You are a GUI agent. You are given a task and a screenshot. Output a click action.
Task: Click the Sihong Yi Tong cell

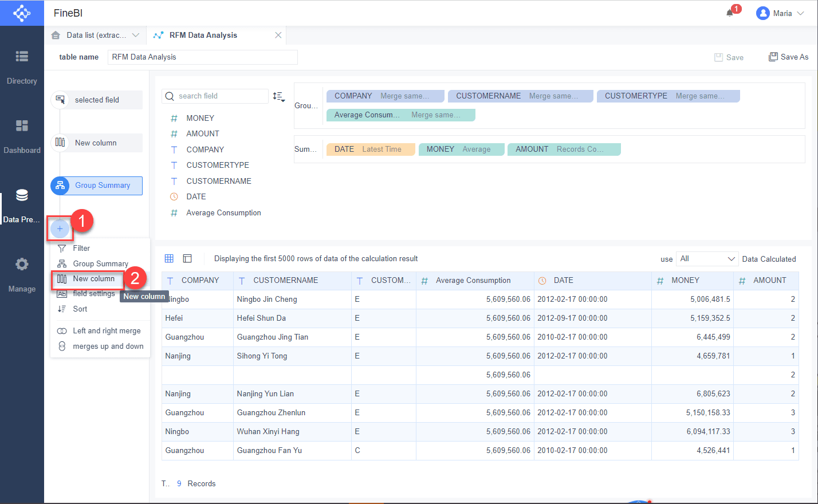pos(293,356)
